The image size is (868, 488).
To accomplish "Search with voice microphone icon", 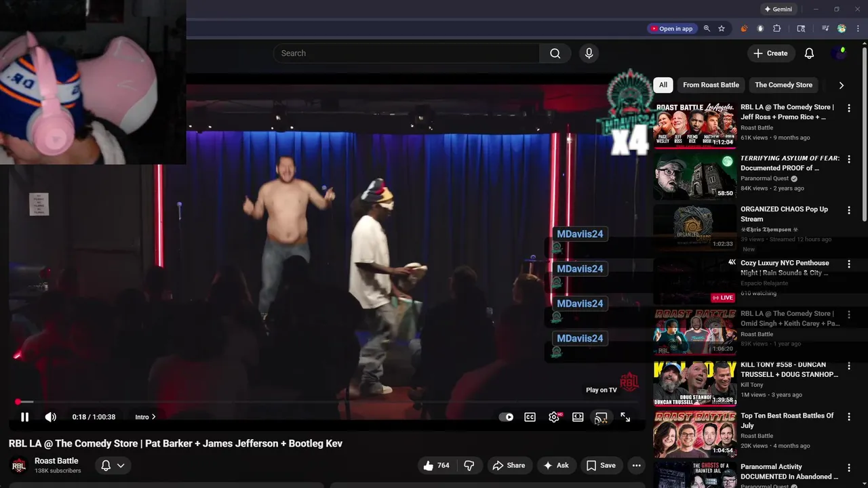I will point(589,53).
